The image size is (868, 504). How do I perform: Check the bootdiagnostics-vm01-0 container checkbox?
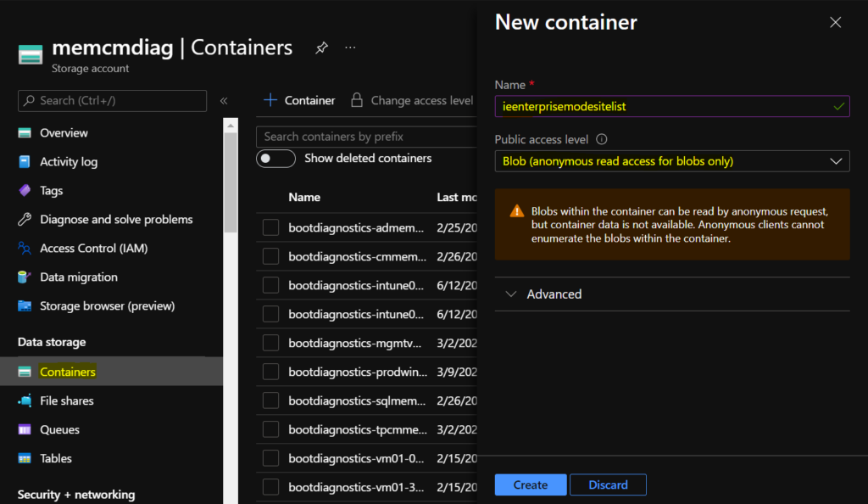tap(270, 458)
